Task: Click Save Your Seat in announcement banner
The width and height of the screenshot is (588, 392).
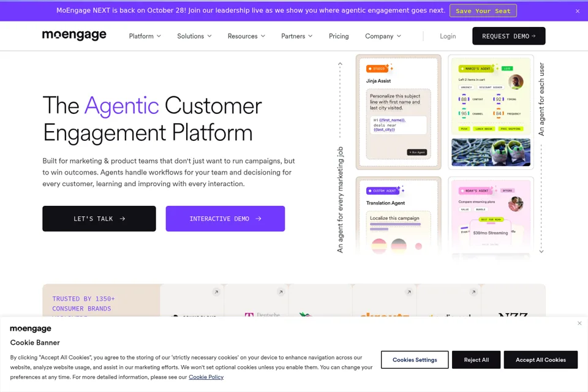Action: [x=483, y=11]
